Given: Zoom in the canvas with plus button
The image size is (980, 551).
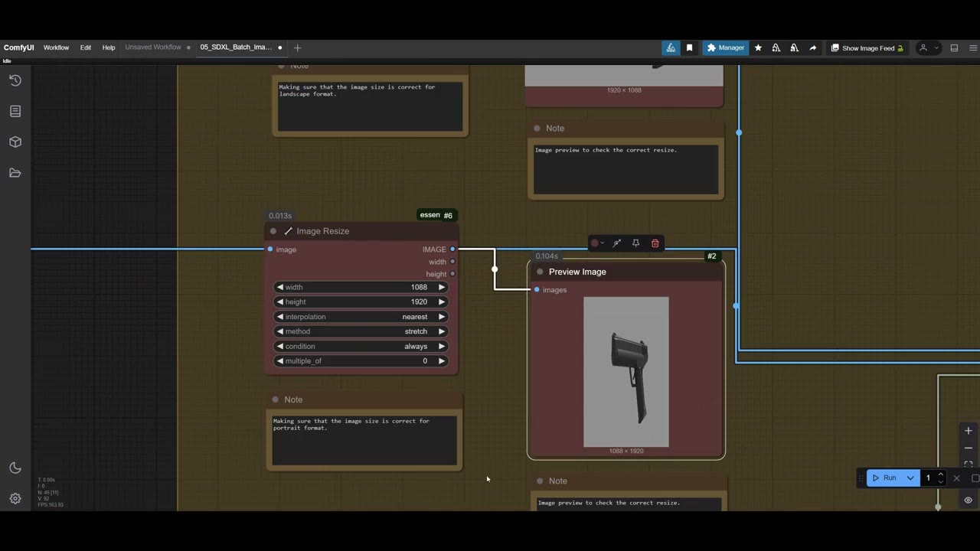Looking at the screenshot, I should click(x=969, y=431).
